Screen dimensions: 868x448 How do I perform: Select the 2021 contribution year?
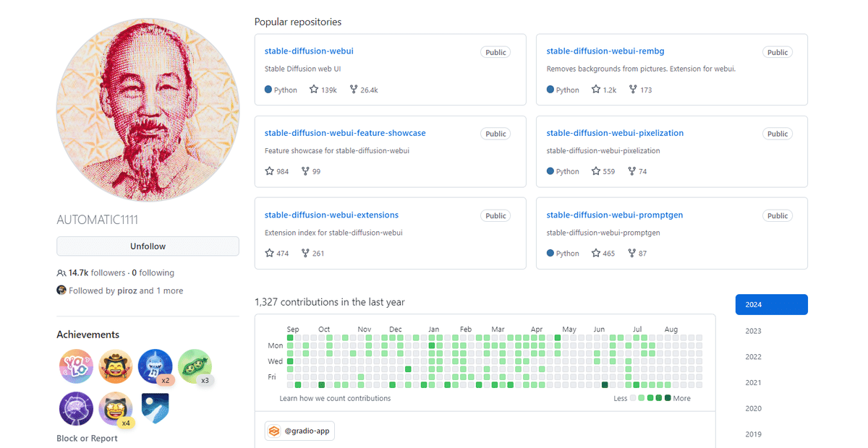coord(753,383)
